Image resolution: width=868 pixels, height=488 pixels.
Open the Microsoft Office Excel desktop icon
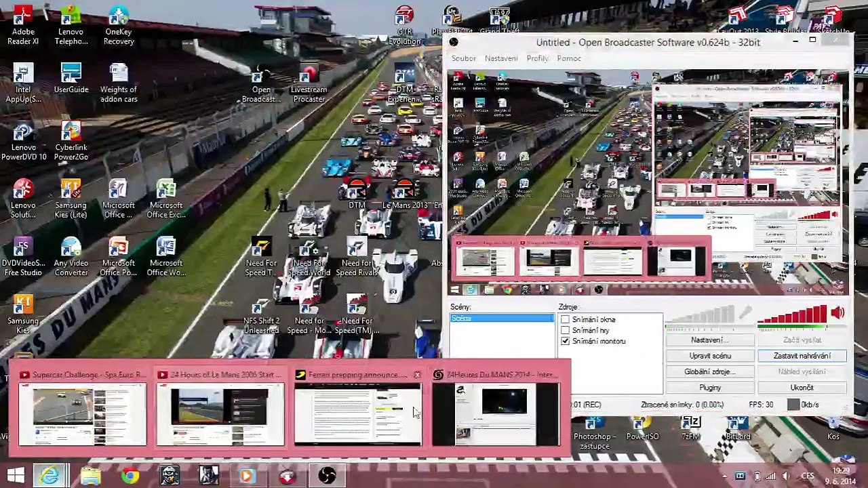(x=166, y=199)
